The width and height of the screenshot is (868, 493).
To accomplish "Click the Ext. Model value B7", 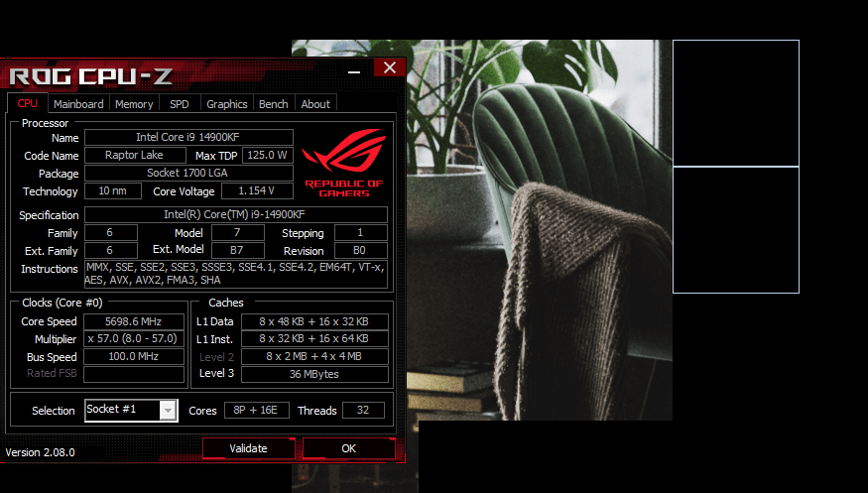I will click(x=237, y=250).
